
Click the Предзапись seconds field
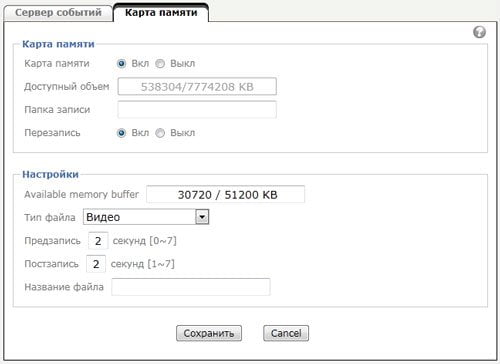pyautogui.click(x=98, y=241)
